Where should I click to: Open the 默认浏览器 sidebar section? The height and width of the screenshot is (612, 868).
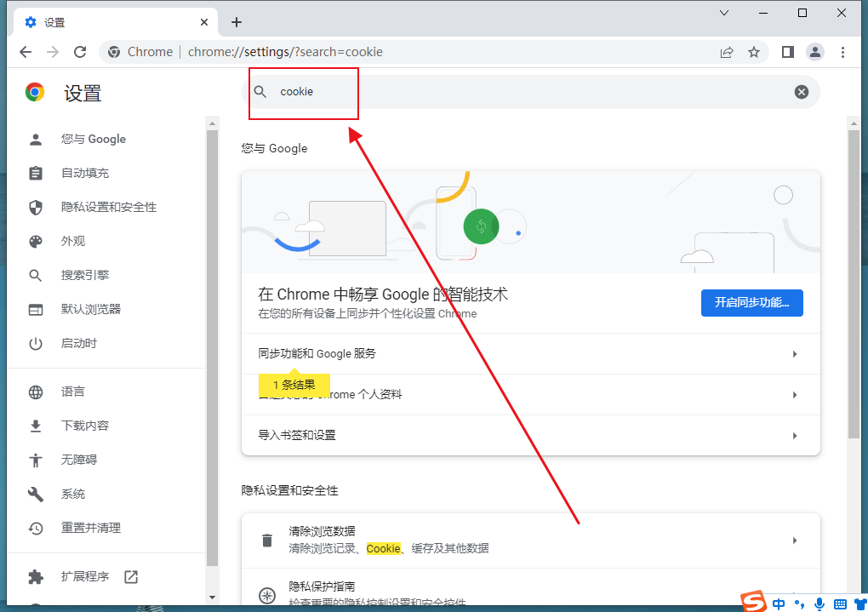click(x=91, y=309)
